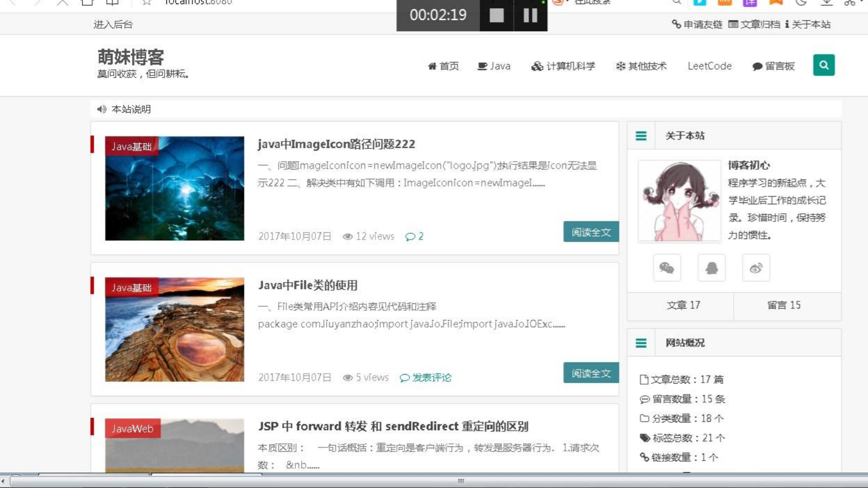Open the cave thumbnail of first post
Screen dimensions: 868x488
pos(175,188)
